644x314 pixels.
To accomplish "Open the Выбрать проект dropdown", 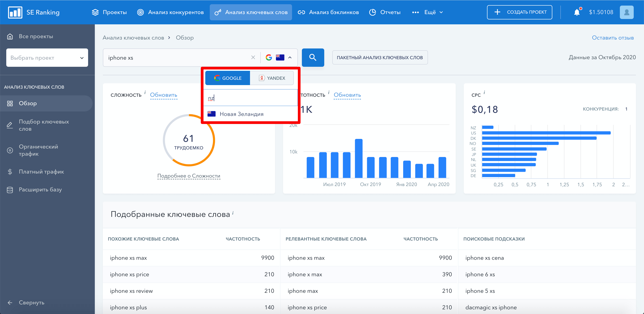I will [47, 58].
